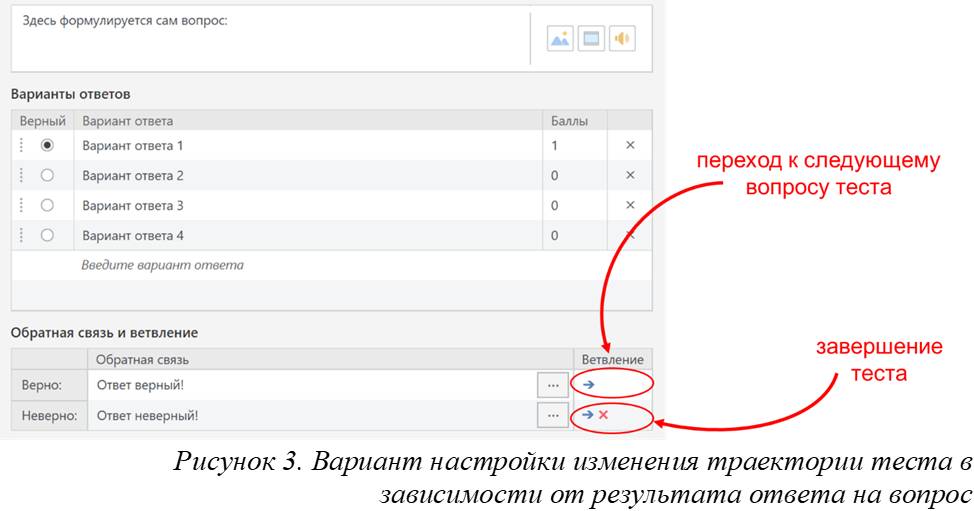Viewport: 974px width, 511px height.
Task: Click the Ответ неверный! feedback text field
Action: (x=310, y=414)
